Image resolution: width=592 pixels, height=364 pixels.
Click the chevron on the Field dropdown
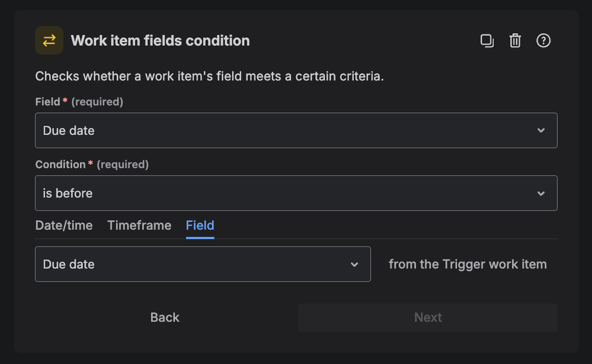click(x=540, y=130)
